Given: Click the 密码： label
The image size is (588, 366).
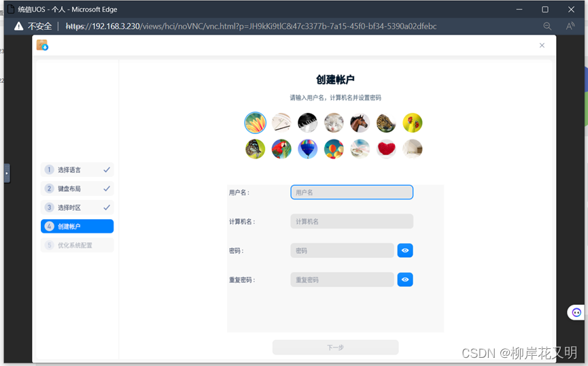Looking at the screenshot, I should tap(237, 251).
